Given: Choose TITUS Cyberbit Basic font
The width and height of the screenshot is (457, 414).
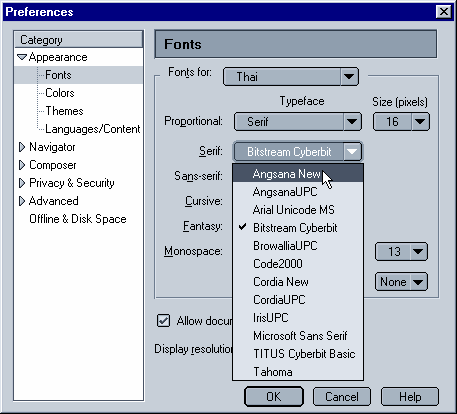Looking at the screenshot, I should (x=298, y=354).
